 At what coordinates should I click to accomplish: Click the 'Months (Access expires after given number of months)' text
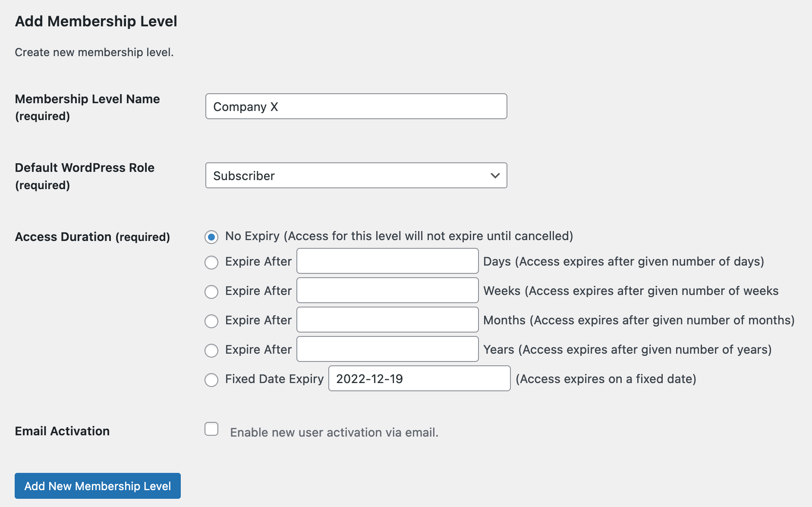(639, 320)
